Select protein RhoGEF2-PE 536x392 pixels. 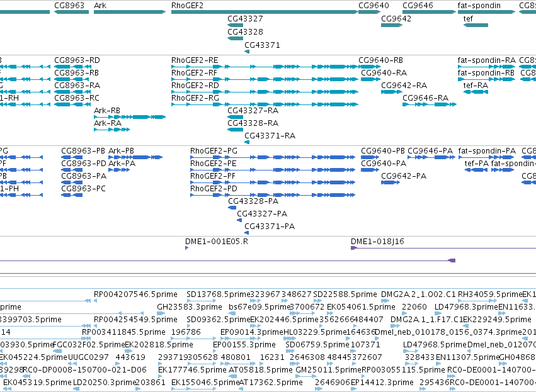(214, 164)
